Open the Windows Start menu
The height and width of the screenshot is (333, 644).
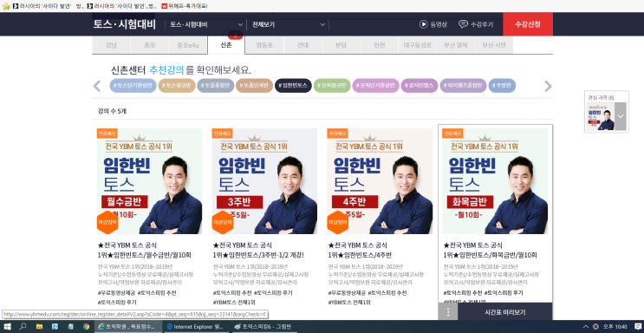(8, 327)
